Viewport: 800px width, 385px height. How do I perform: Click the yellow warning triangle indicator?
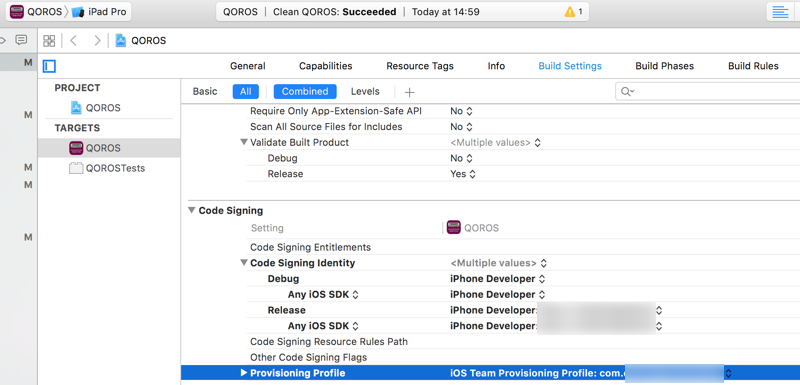click(570, 12)
